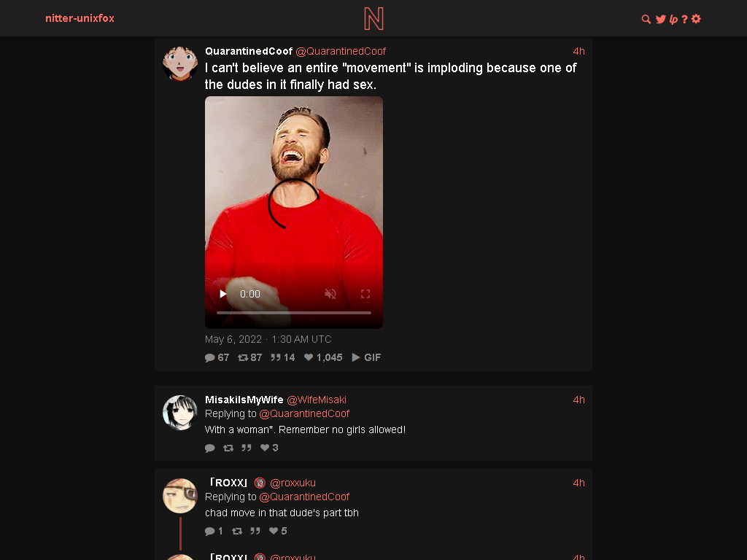Click the 1,045 likes heart icon
Image resolution: width=747 pixels, height=560 pixels.
pos(309,357)
